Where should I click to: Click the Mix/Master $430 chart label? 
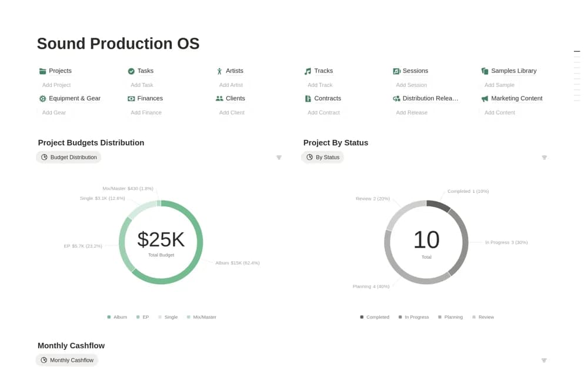[128, 188]
